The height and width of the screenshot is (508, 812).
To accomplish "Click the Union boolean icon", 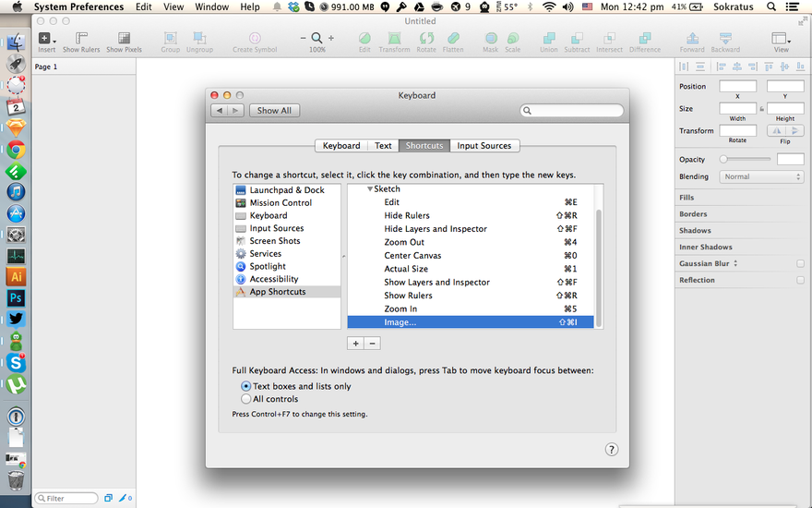I will (x=549, y=42).
